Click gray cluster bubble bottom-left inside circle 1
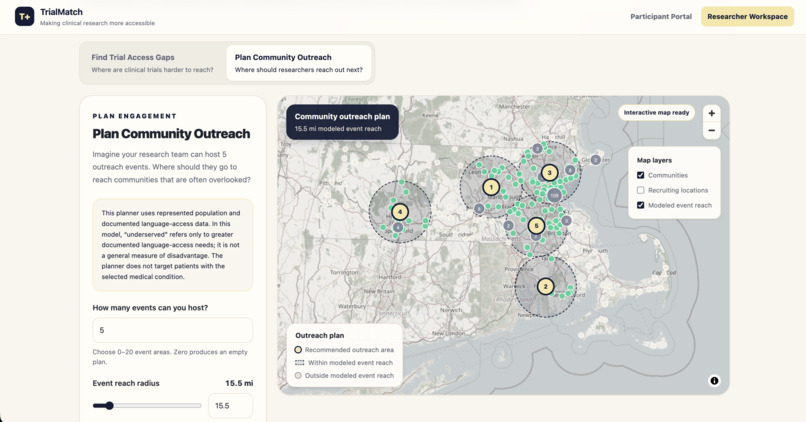The height and width of the screenshot is (422, 806). click(x=479, y=209)
